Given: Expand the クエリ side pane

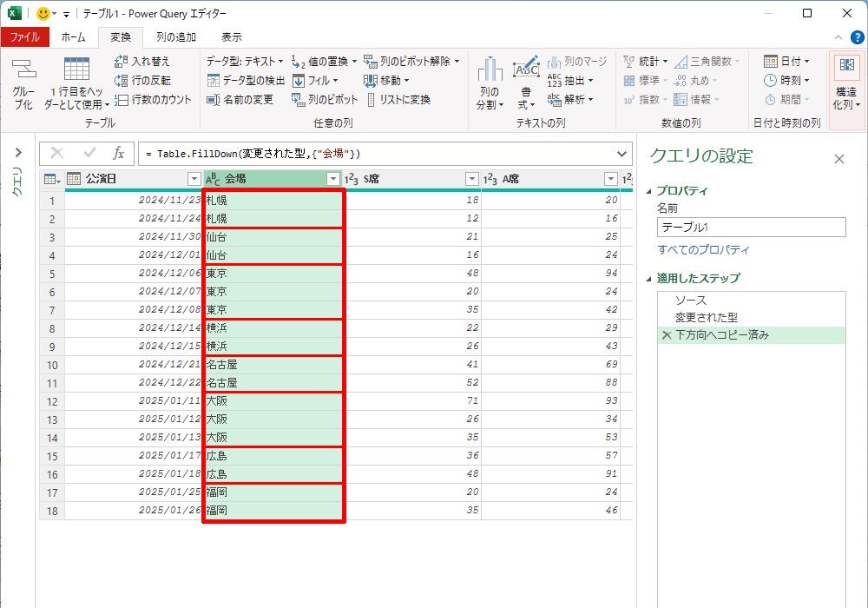Looking at the screenshot, I should (17, 153).
